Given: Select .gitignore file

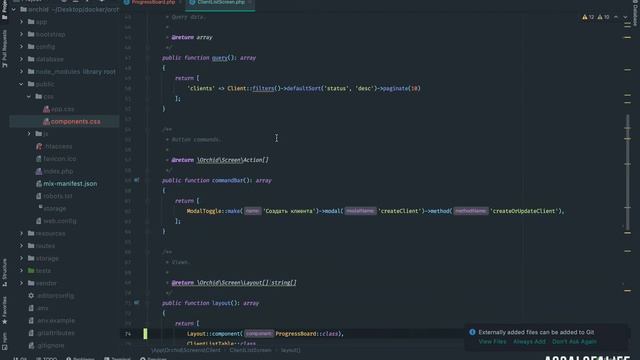Looking at the screenshot, I should 50,345.
